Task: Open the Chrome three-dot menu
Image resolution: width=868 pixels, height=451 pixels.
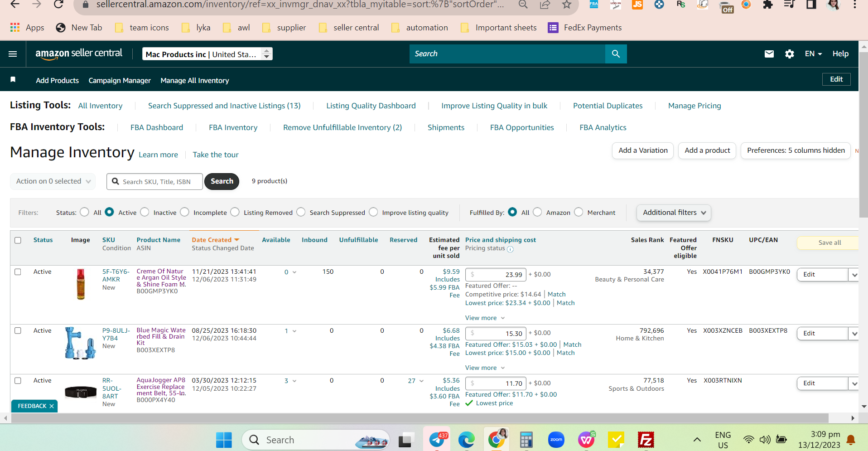Action: 855,5
